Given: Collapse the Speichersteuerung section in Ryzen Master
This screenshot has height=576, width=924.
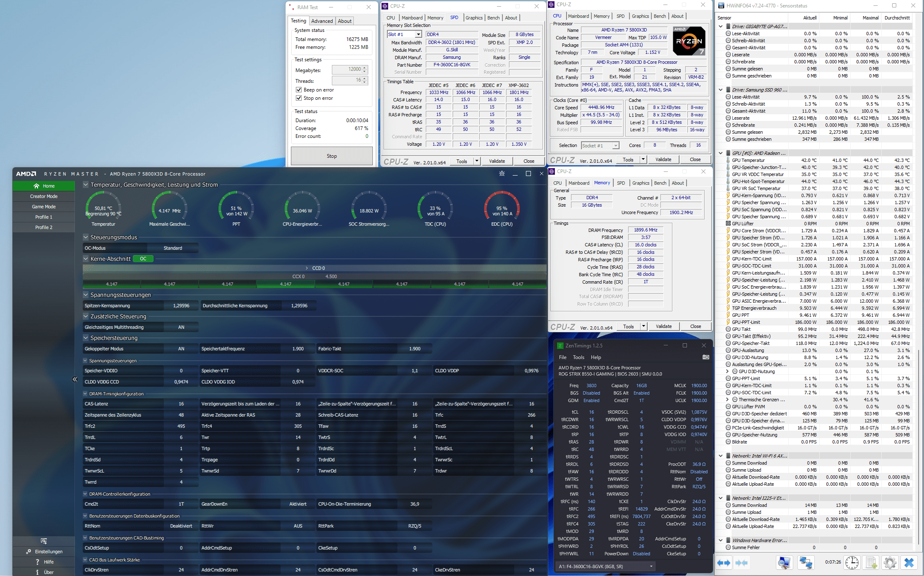Looking at the screenshot, I should click(x=86, y=338).
